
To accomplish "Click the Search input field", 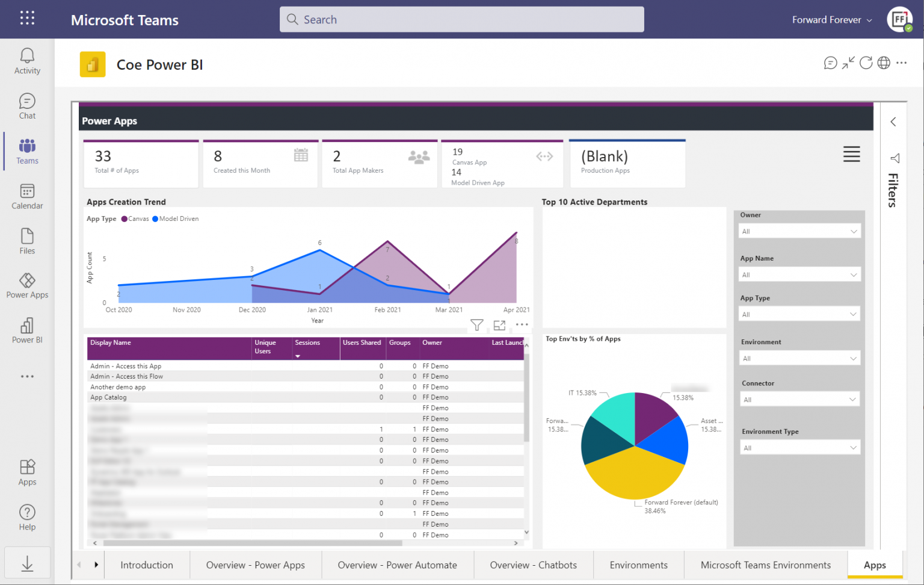I will [461, 19].
